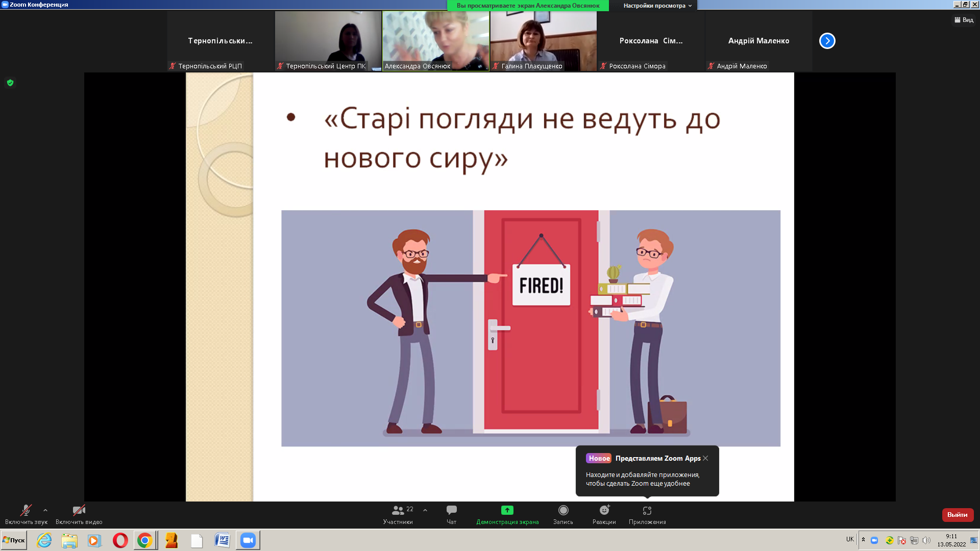Screen dimensions: 980x551
Task: Open Windows Пуск start menu
Action: point(14,540)
